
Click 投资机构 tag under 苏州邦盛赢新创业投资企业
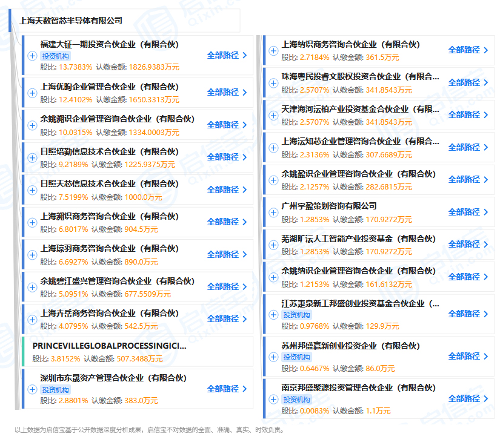[297, 357]
